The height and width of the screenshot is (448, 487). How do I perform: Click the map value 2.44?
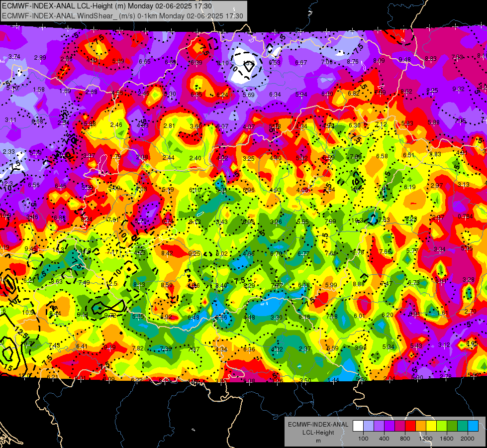(x=168, y=158)
